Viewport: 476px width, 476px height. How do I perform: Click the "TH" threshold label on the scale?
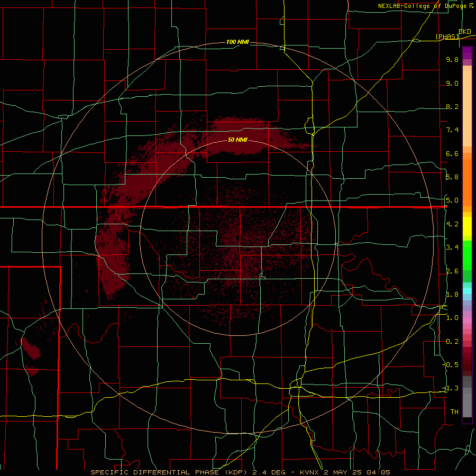click(454, 412)
